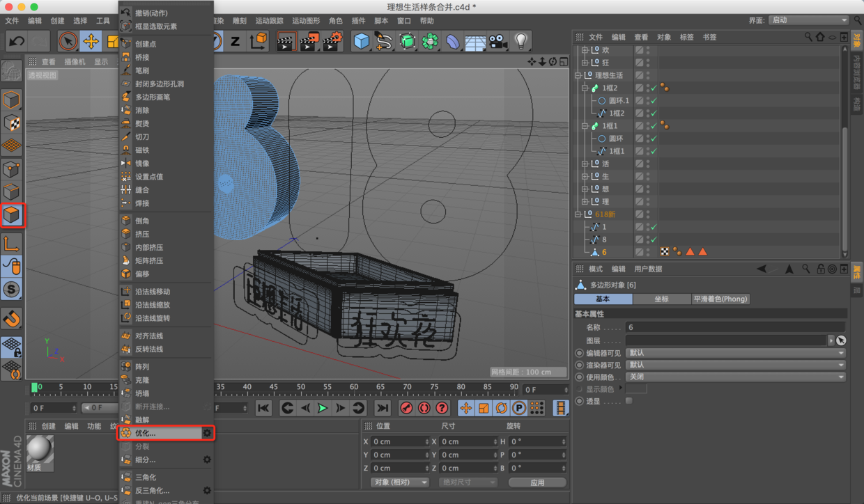This screenshot has width=864, height=504.
Task: Toggle visibility dots for the 活 object
Action: click(x=648, y=164)
